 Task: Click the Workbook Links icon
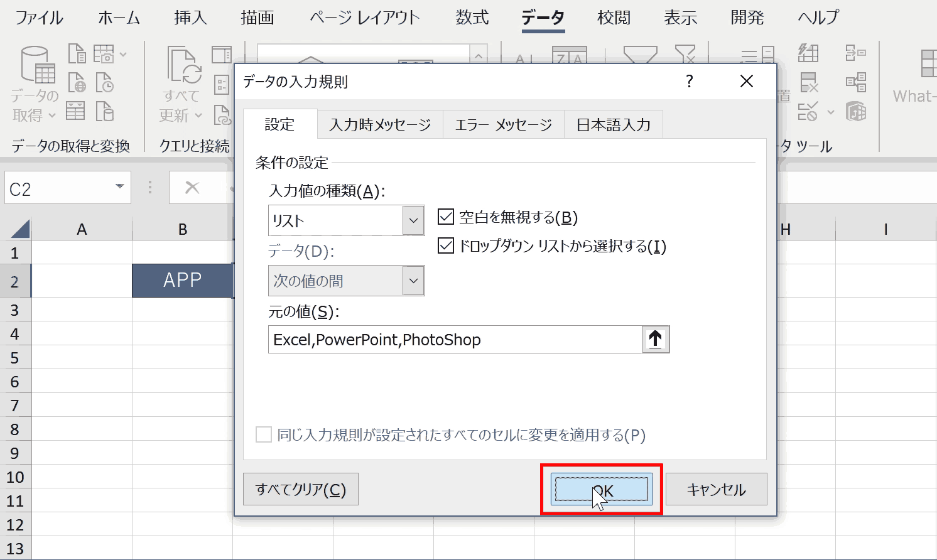[223, 114]
